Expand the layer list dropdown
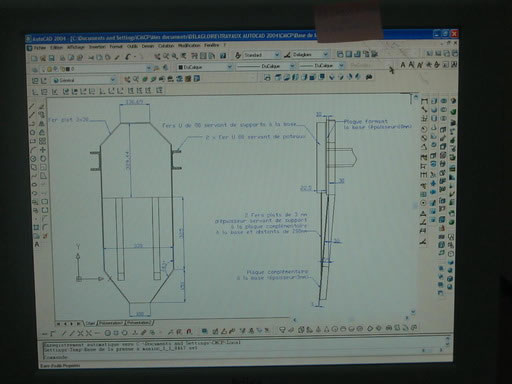 click(149, 69)
